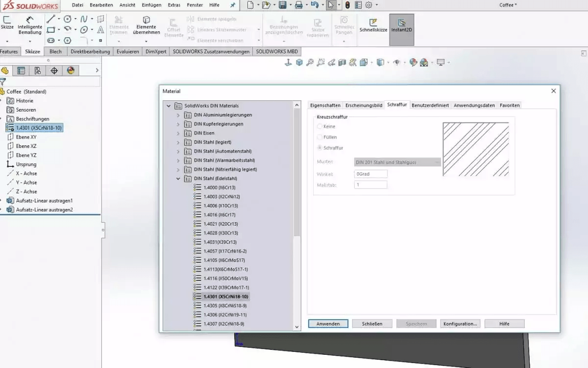Clear the Winkel field showing 0Grad
This screenshot has height=368, width=588.
pos(370,174)
